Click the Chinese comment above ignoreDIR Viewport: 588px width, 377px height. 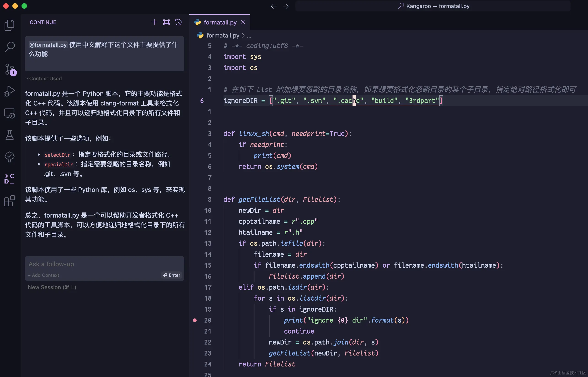400,90
